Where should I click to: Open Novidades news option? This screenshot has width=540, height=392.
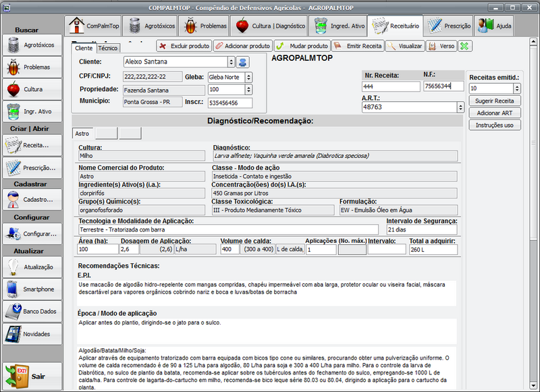32,334
